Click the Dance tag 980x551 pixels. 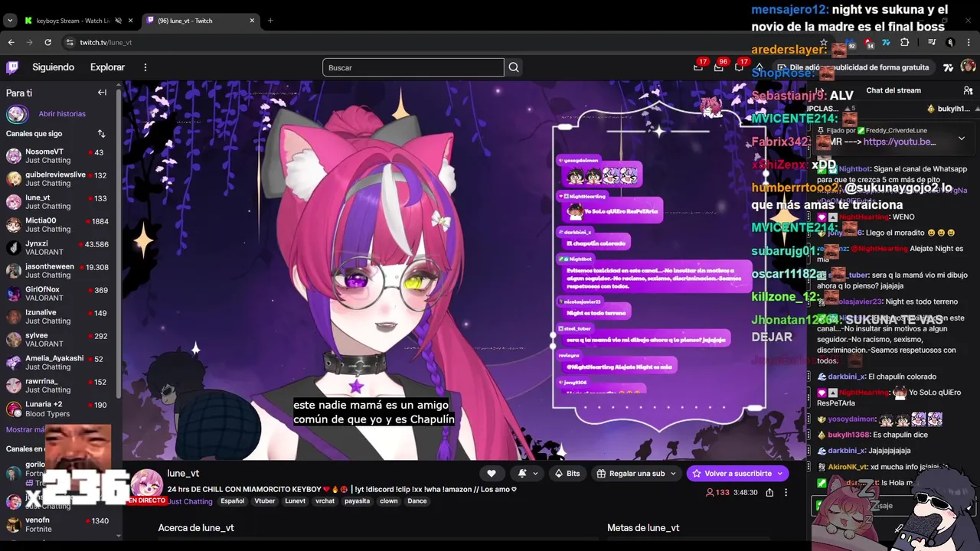coord(417,501)
